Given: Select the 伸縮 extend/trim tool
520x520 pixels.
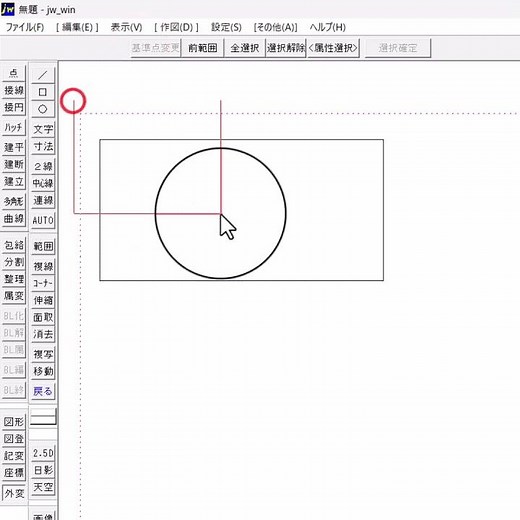Looking at the screenshot, I should [x=43, y=300].
